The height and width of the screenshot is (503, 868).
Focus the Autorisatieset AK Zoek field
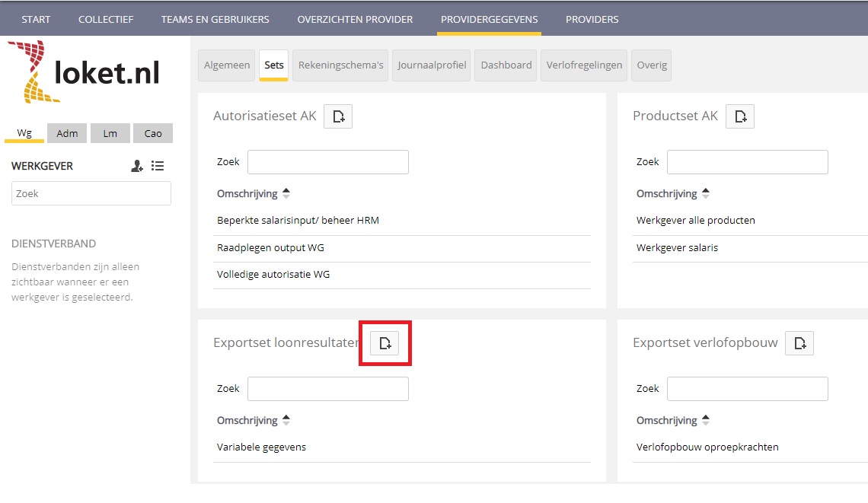tap(327, 162)
